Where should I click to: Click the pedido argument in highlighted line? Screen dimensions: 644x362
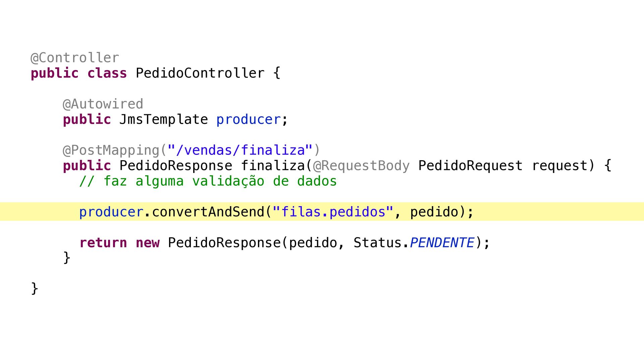(434, 212)
